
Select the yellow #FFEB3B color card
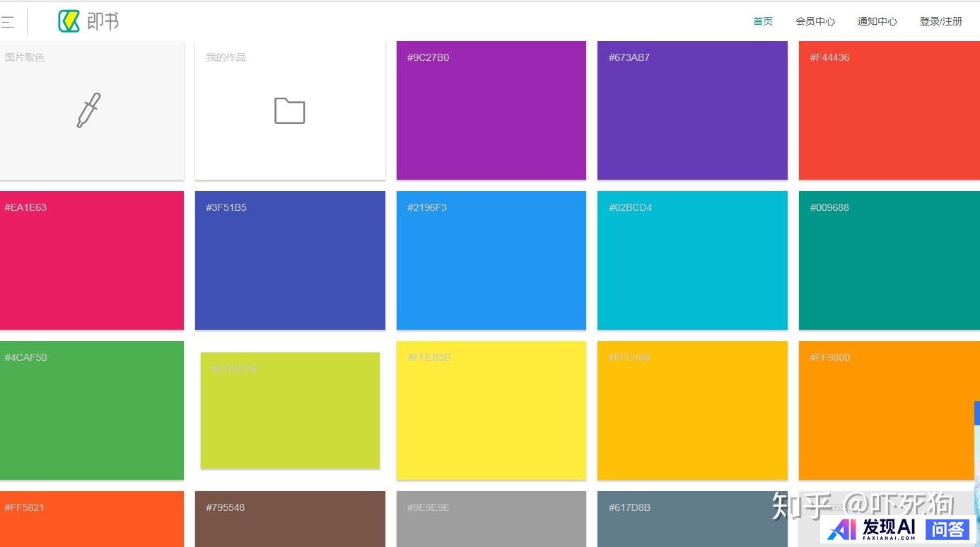coord(491,410)
